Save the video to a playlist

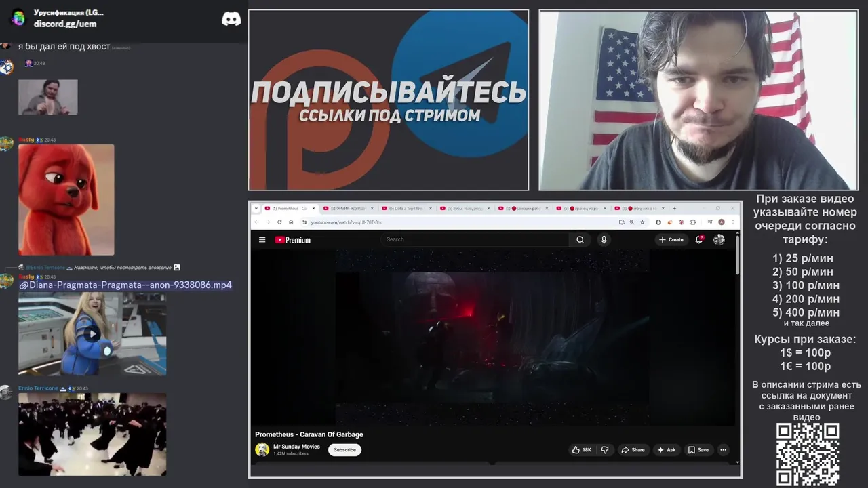point(698,450)
